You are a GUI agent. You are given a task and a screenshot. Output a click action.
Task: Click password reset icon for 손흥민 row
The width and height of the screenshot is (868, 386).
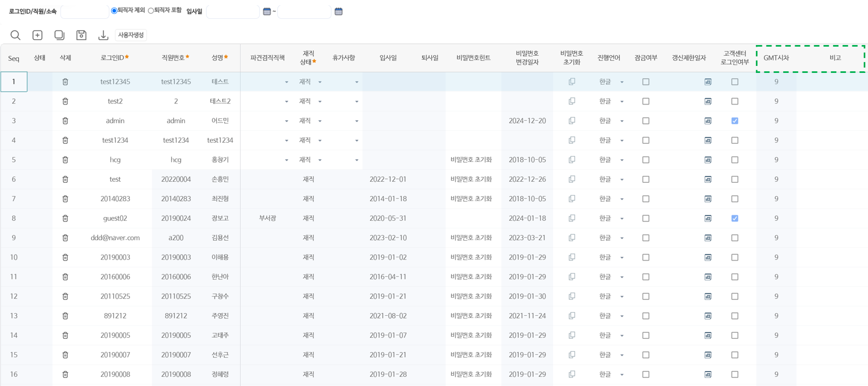[x=572, y=180]
